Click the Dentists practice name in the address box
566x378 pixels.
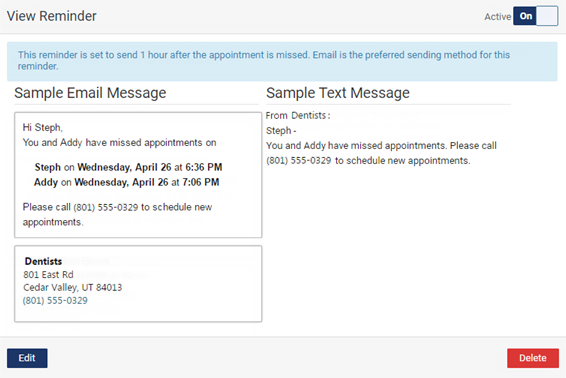pyautogui.click(x=43, y=261)
